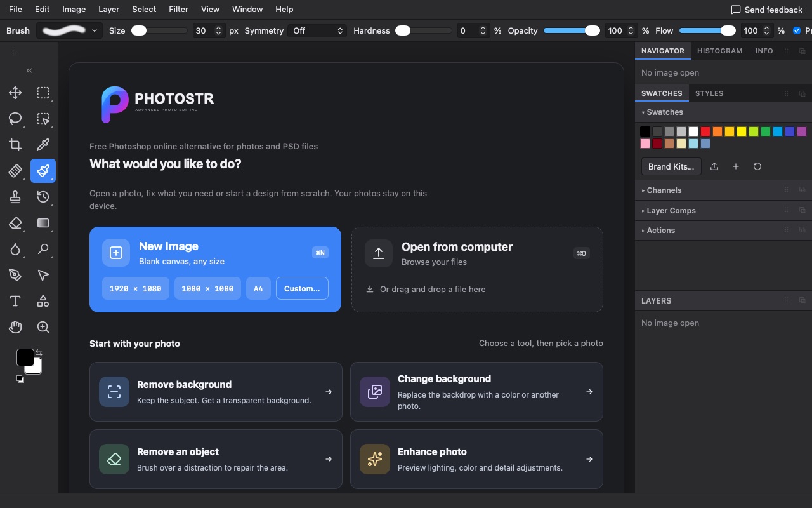Select the Clone Stamp tool
The width and height of the screenshot is (812, 508).
[x=15, y=197]
